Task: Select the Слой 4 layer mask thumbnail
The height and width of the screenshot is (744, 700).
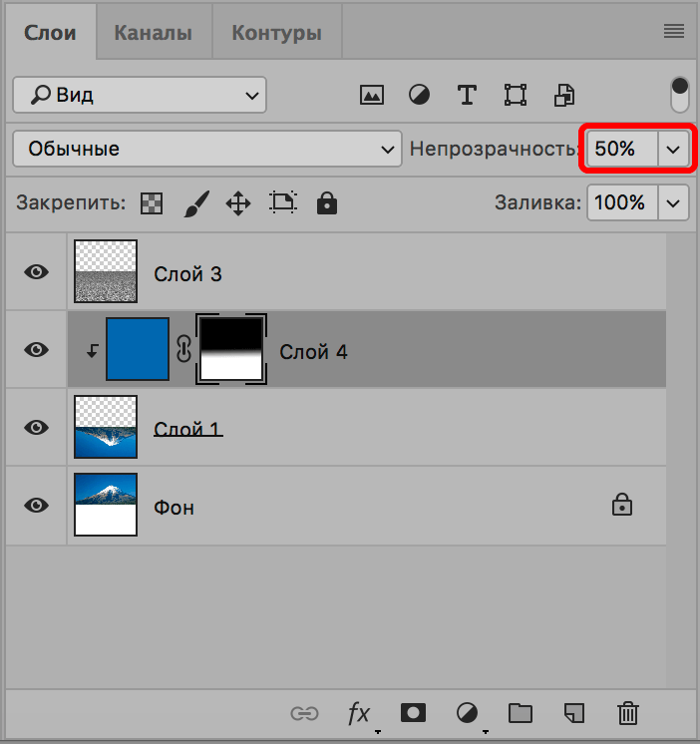Action: (232, 349)
